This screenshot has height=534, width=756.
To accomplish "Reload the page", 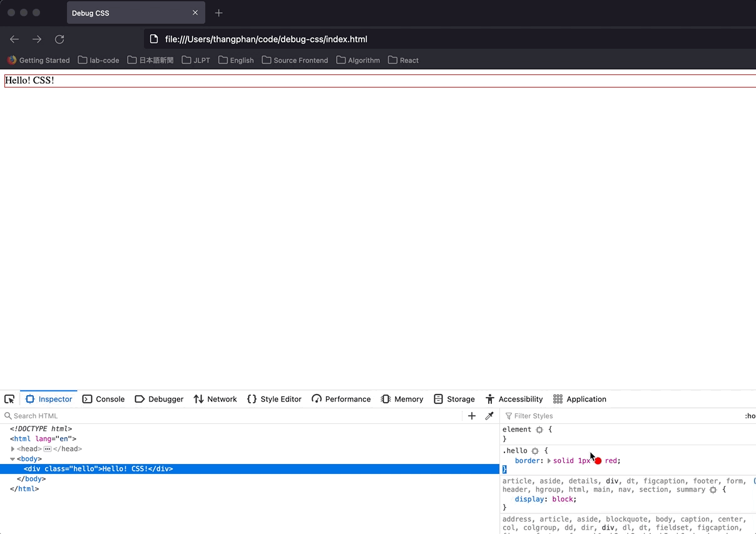I will pyautogui.click(x=59, y=39).
